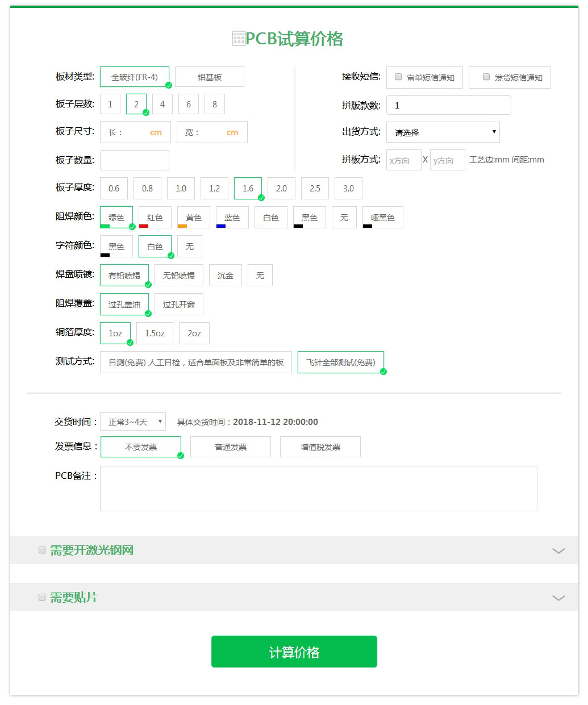This screenshot has height=705, width=588.
Task: Choose 过孔开窗 solder mask coverage
Action: pos(179,304)
